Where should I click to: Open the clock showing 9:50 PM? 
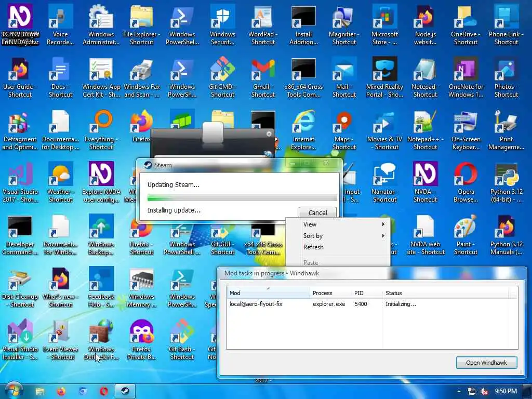506,391
